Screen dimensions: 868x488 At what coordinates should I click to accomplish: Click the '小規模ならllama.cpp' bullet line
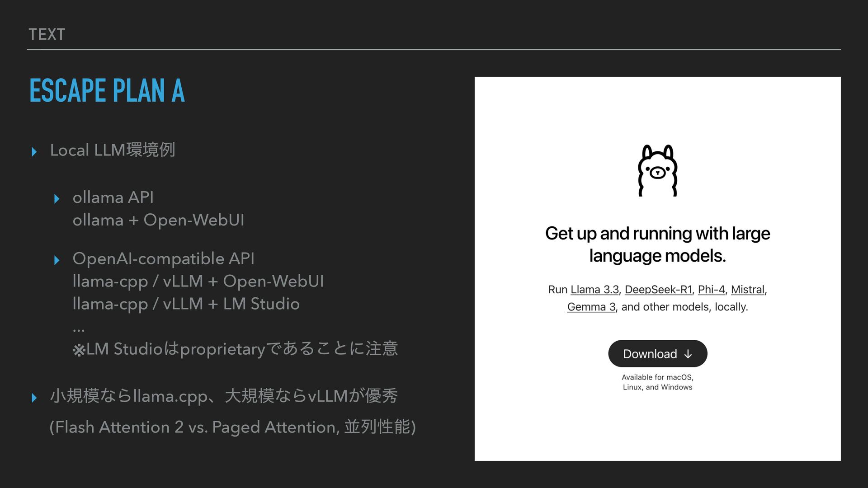point(223,396)
